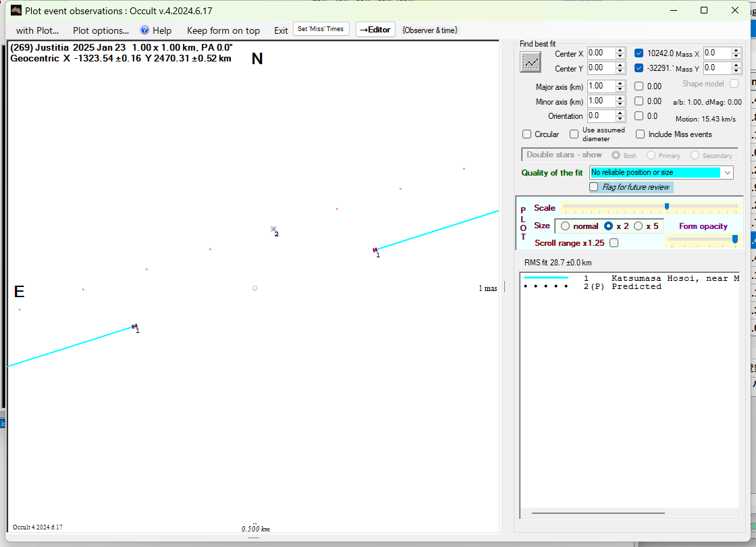This screenshot has width=756, height=547.
Task: Click the blue Help question mark icon
Action: click(x=144, y=30)
